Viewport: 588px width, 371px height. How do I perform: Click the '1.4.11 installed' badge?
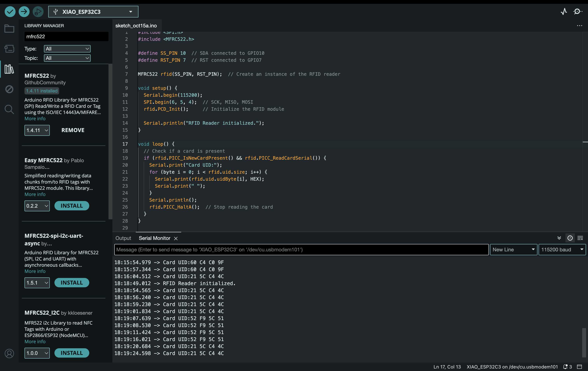click(42, 91)
